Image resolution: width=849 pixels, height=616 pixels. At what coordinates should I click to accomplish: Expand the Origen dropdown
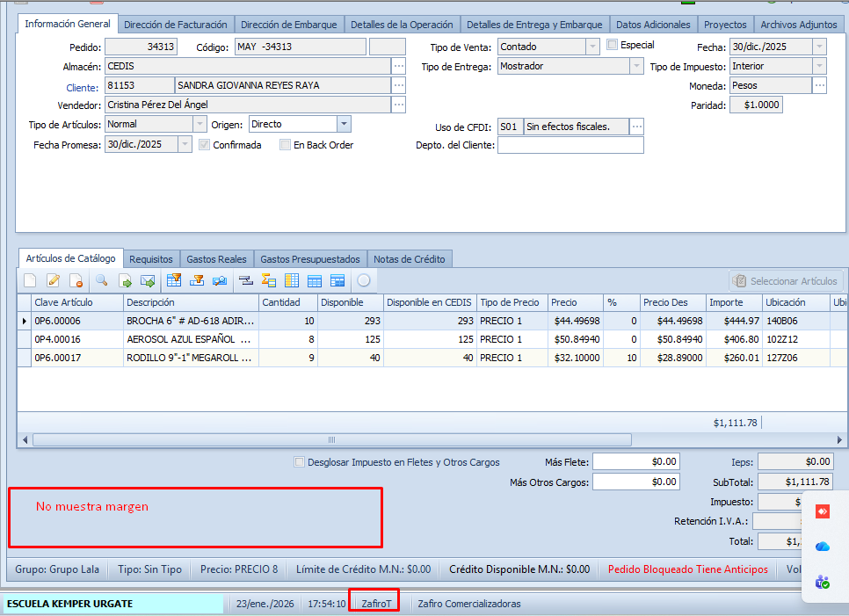pyautogui.click(x=344, y=125)
